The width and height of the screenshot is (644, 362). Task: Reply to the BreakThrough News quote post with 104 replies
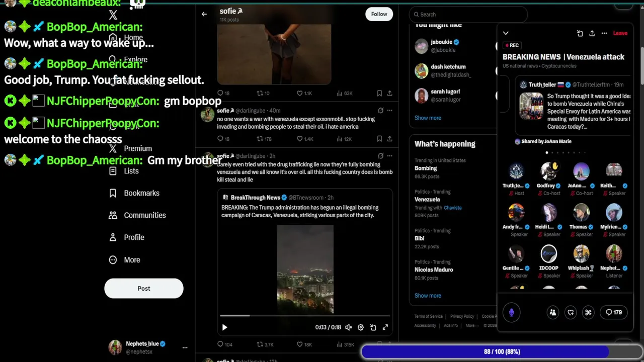(220, 344)
